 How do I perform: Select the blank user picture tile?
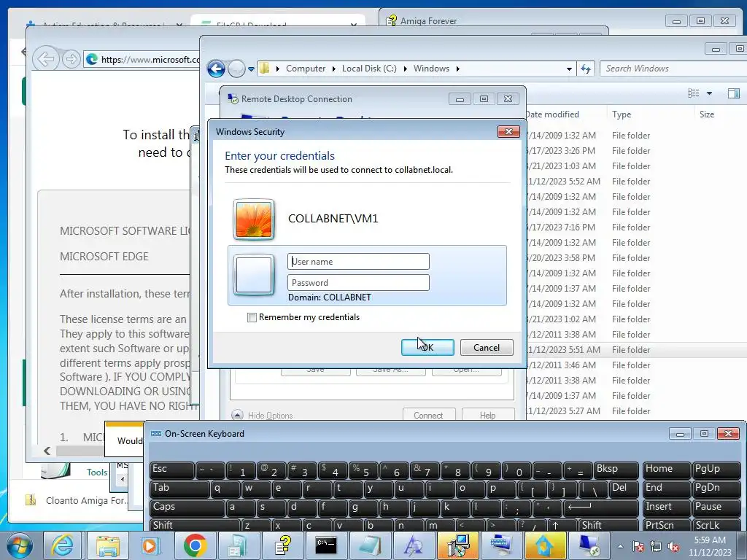254,275
